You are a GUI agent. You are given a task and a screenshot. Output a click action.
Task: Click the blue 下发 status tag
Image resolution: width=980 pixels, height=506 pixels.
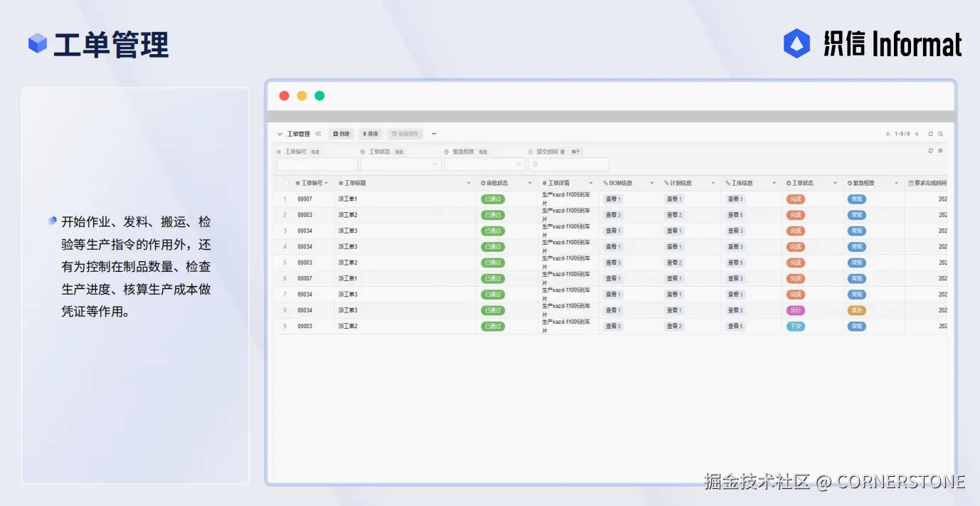coord(796,326)
